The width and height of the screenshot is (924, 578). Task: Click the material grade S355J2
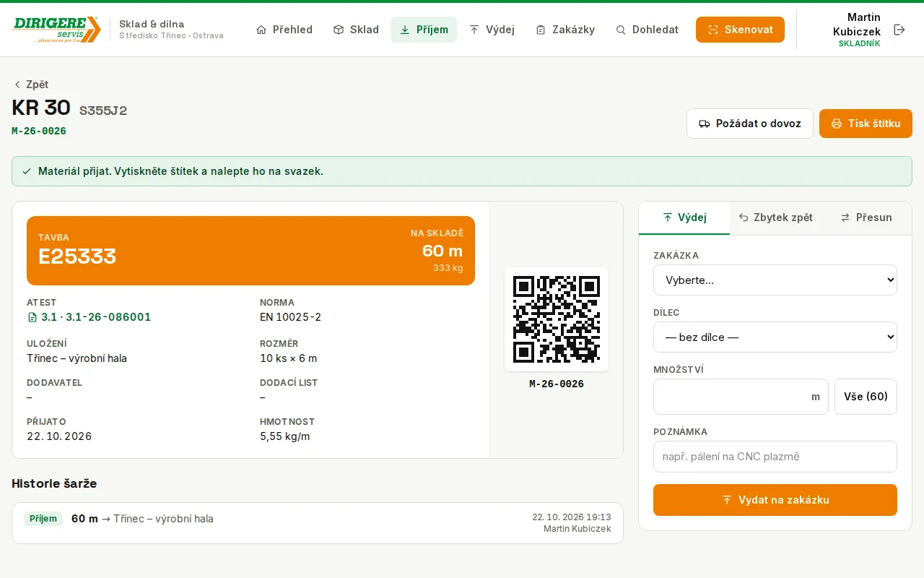click(x=103, y=111)
